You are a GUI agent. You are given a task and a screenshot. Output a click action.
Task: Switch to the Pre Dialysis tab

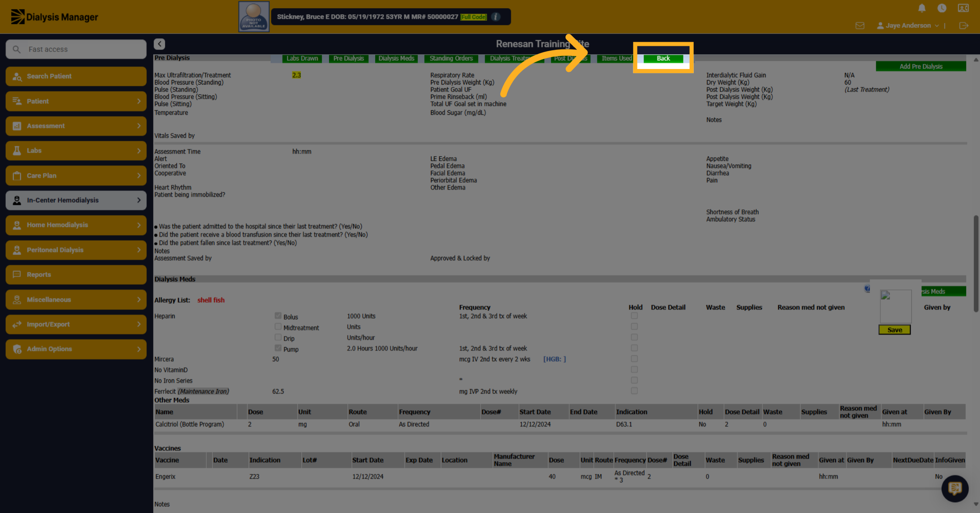click(348, 58)
